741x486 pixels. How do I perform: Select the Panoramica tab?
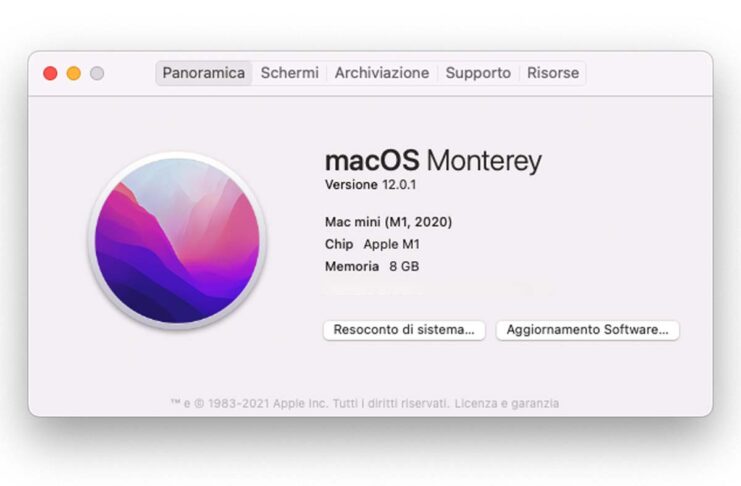click(204, 73)
